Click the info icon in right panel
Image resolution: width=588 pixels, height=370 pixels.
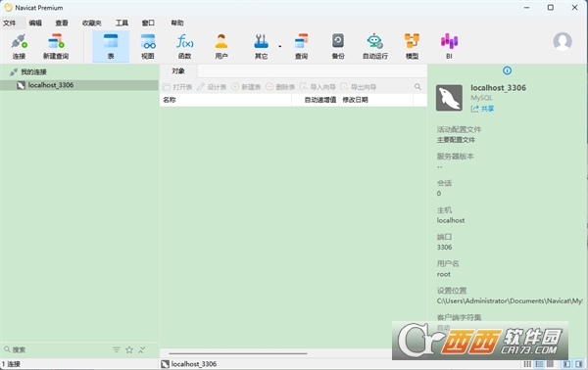click(x=507, y=70)
